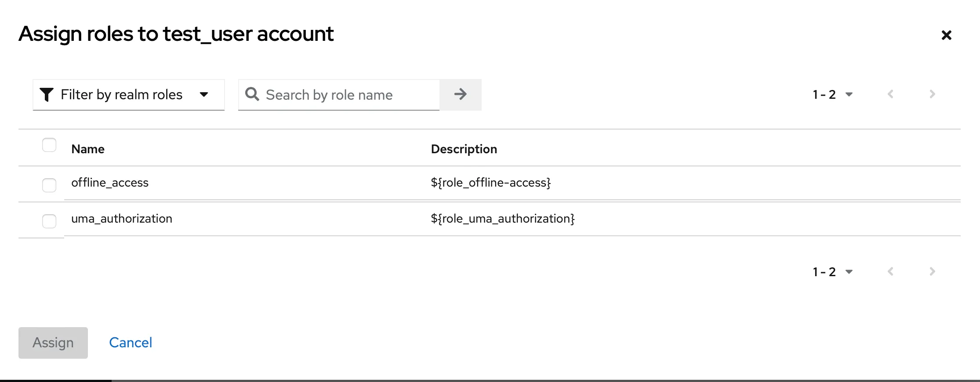Go to previous page at bottom
Image resolution: width=980 pixels, height=382 pixels.
(891, 272)
